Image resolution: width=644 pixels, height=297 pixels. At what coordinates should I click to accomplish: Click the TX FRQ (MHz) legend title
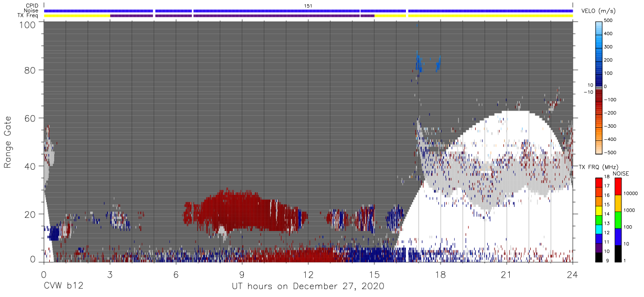(598, 167)
